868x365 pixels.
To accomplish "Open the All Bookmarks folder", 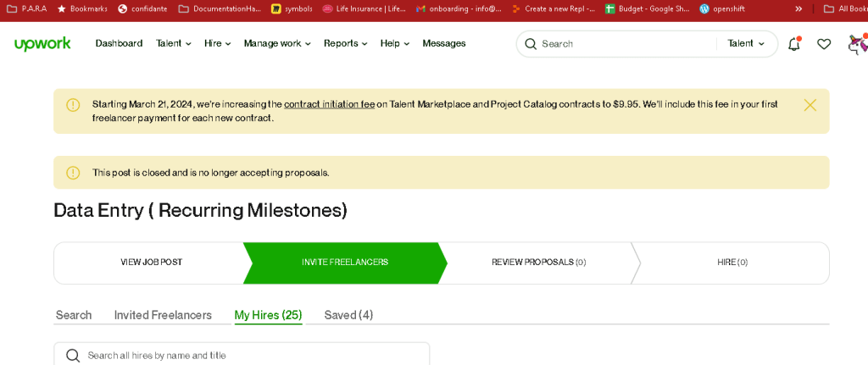I will [x=845, y=8].
